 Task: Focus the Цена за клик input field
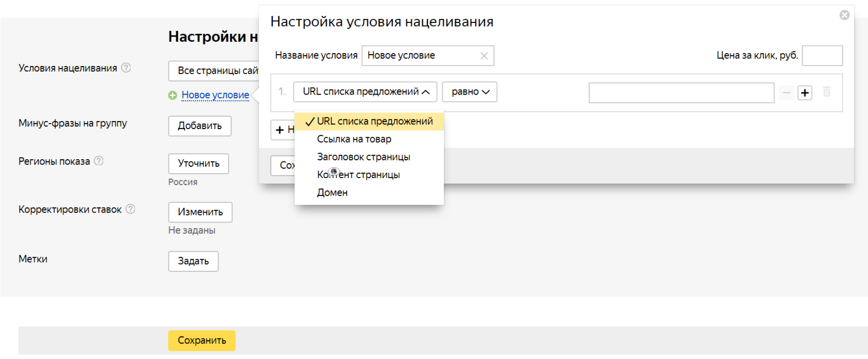822,56
